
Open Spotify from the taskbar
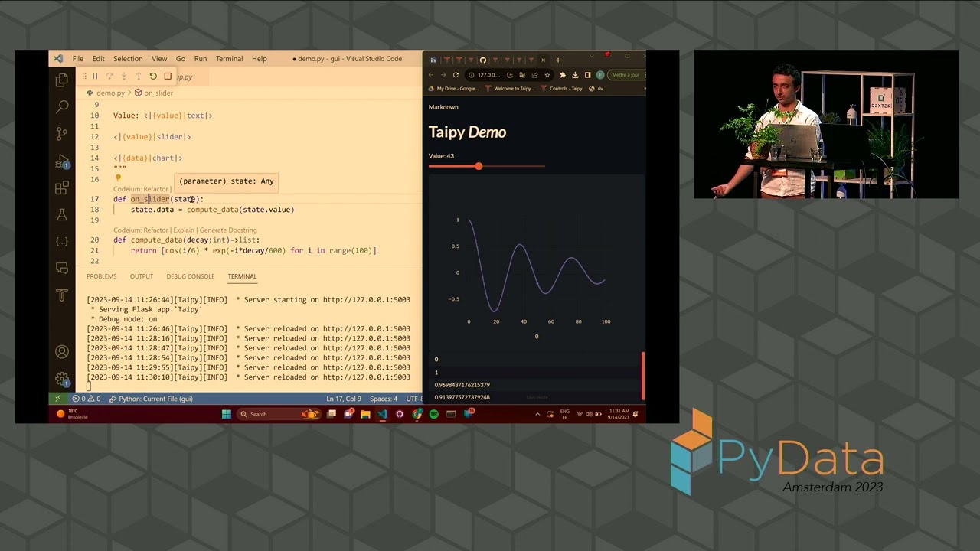point(434,414)
